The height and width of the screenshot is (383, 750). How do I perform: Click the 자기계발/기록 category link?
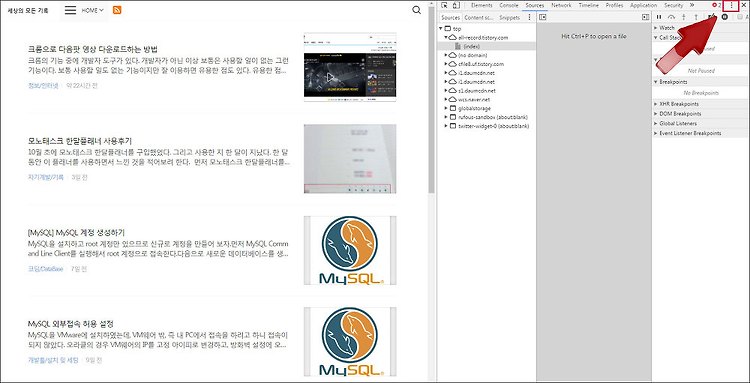[45, 177]
